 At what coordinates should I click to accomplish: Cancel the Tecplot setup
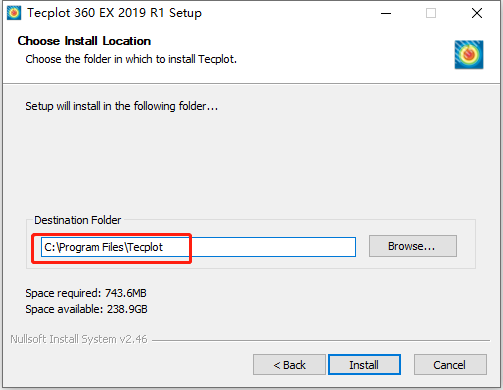click(x=450, y=365)
